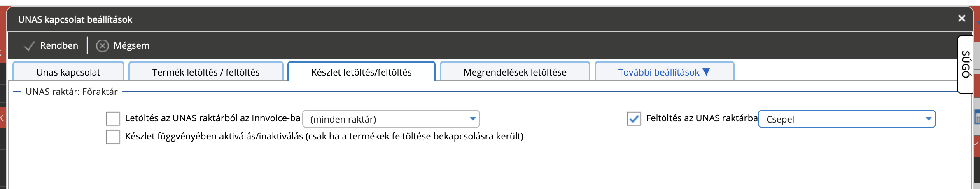Expand További beállítások menu
This screenshot has height=189, width=980.
click(664, 72)
